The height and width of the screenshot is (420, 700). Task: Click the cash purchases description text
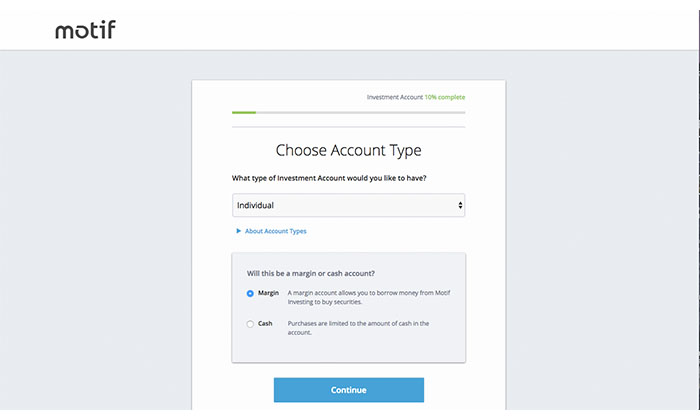tap(358, 328)
